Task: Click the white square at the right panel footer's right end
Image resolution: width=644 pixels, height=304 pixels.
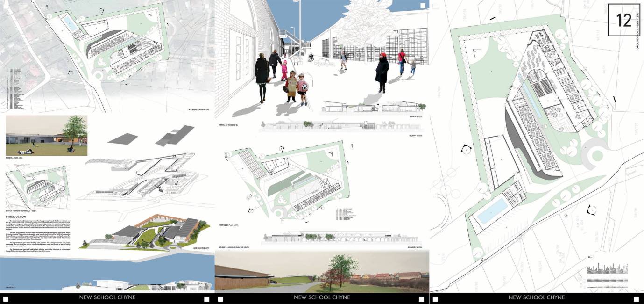Action: (637, 299)
